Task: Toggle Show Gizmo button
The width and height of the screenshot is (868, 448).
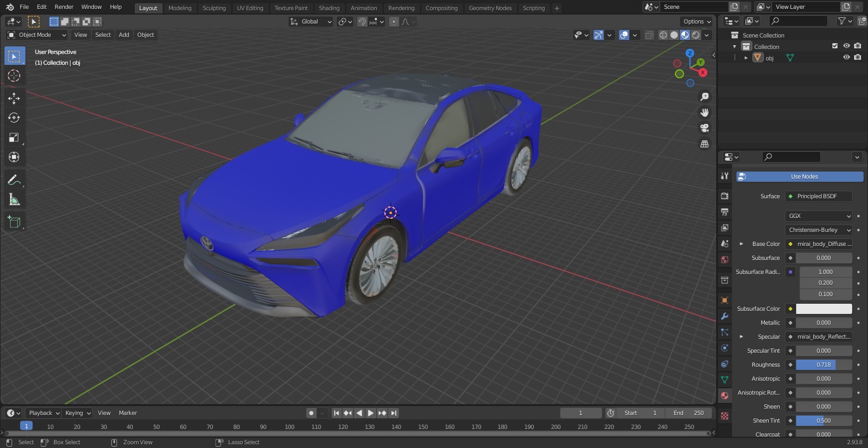Action: tap(599, 35)
